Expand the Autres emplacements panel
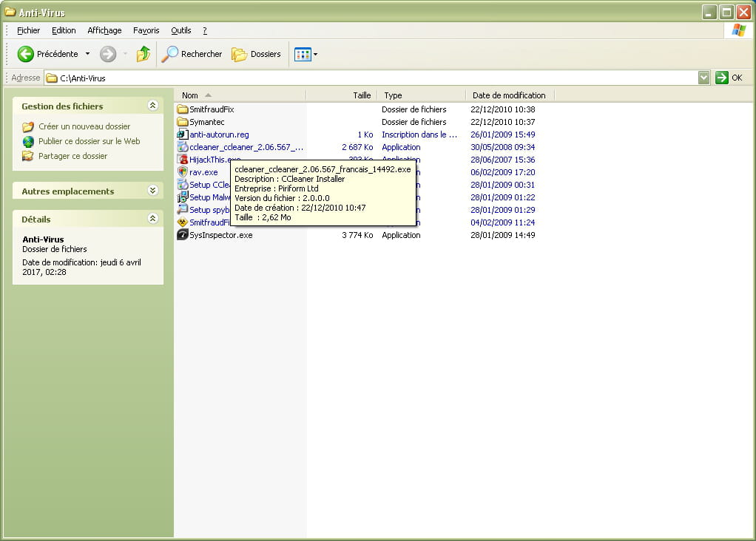Viewport: 756px width, 541px height. coord(153,191)
